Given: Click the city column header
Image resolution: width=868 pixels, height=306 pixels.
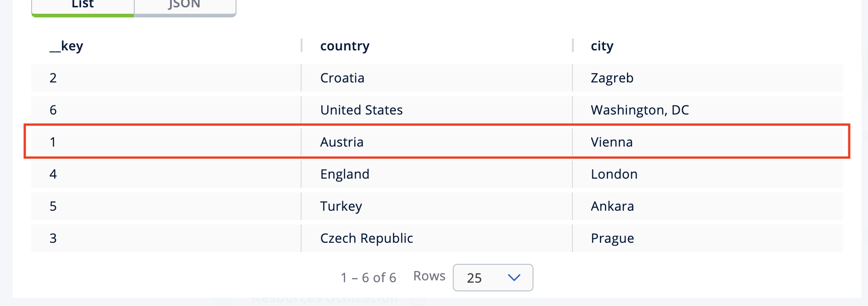Looking at the screenshot, I should 602,46.
